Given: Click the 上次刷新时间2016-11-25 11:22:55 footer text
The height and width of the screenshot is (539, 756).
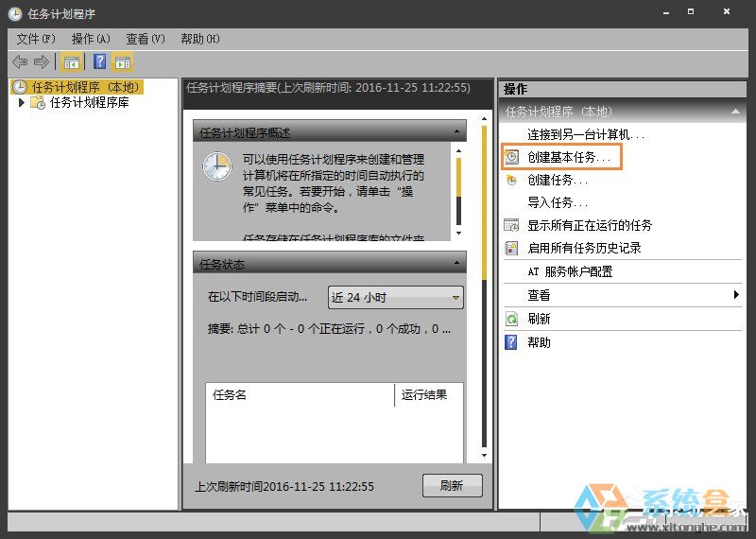Looking at the screenshot, I should click(x=284, y=486).
